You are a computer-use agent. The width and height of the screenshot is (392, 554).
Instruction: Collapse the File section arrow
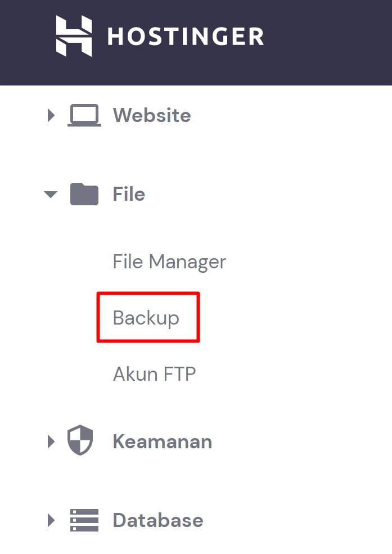(51, 195)
